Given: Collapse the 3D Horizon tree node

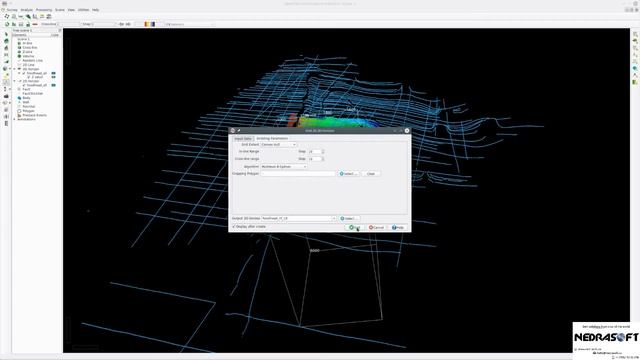Looking at the screenshot, I should point(15,69).
